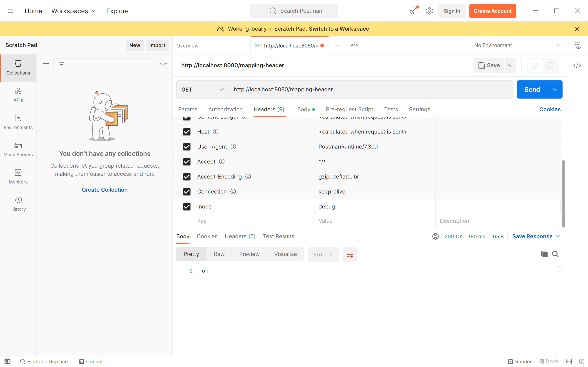Uncheck the Accept header
The height and width of the screenshot is (367, 588).
[x=187, y=162]
